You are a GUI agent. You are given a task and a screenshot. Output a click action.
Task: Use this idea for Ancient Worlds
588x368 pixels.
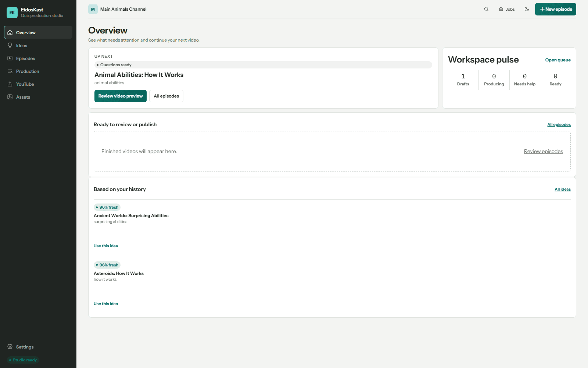[106, 246]
